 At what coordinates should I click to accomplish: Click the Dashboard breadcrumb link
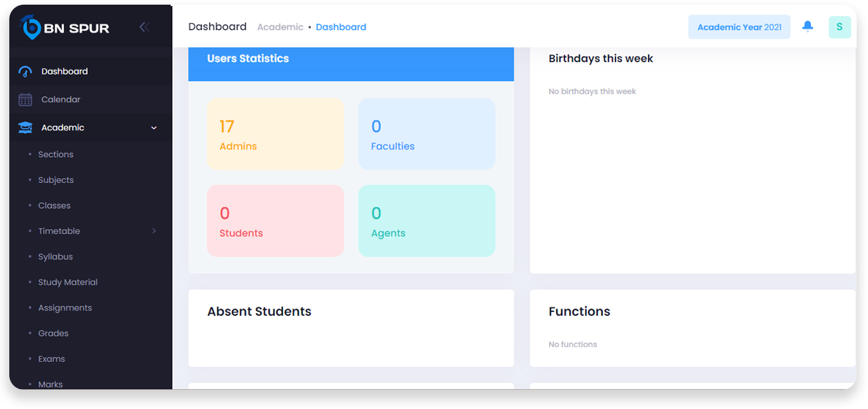point(341,27)
